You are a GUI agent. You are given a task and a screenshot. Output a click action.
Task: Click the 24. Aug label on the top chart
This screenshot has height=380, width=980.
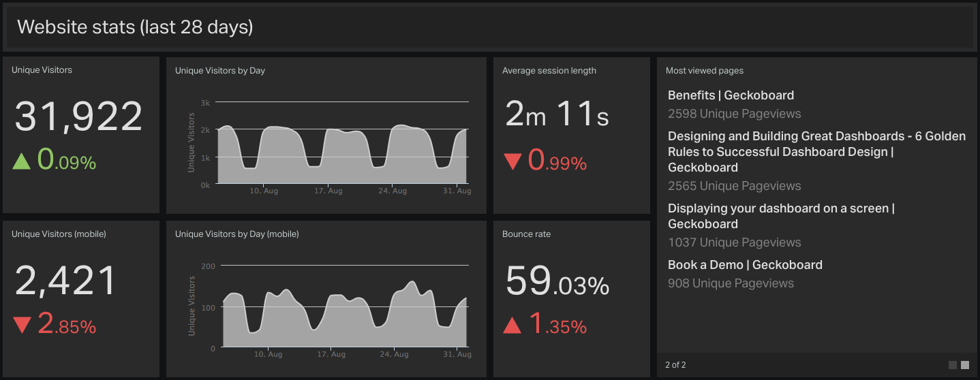coord(393,191)
